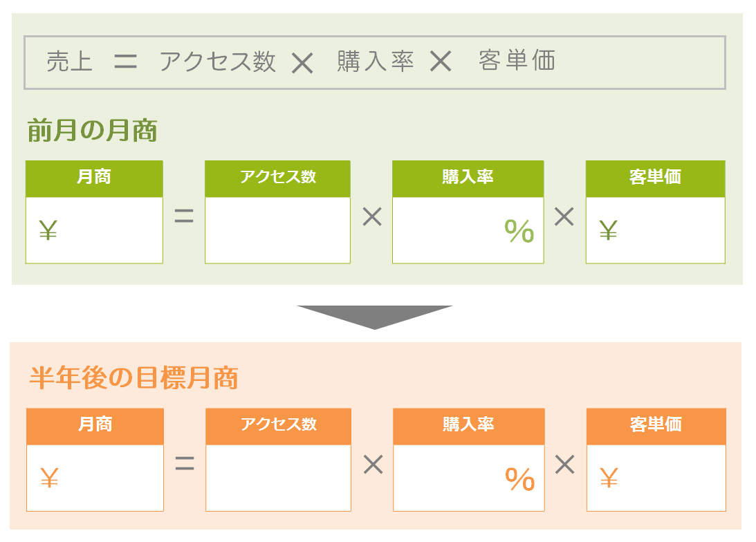Viewport: 756px width, 542px height.
Task: Click the orange 購入率 percent field
Action: (x=469, y=478)
